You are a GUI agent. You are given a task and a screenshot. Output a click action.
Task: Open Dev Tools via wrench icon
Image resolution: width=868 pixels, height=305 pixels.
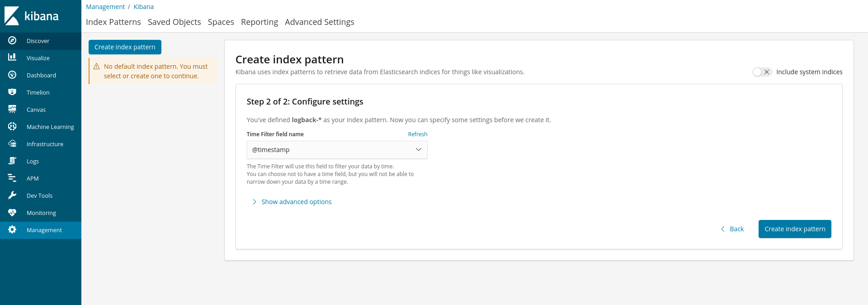pyautogui.click(x=12, y=195)
